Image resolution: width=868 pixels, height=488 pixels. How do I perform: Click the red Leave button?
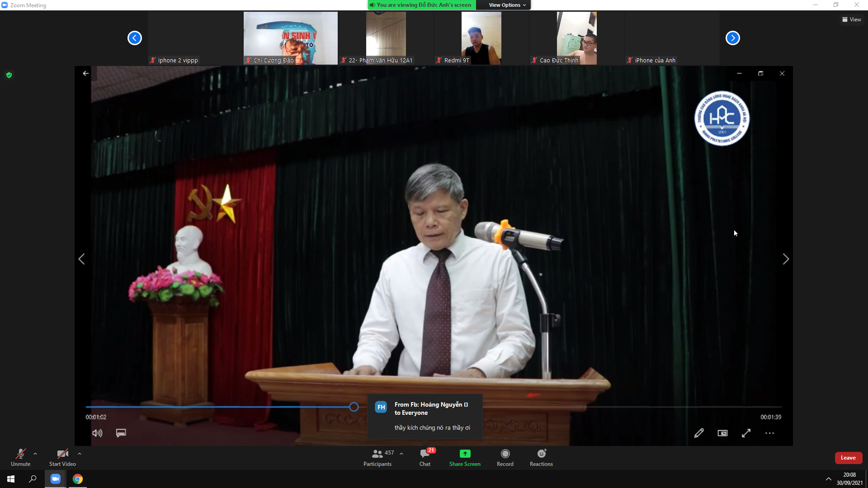pos(848,458)
